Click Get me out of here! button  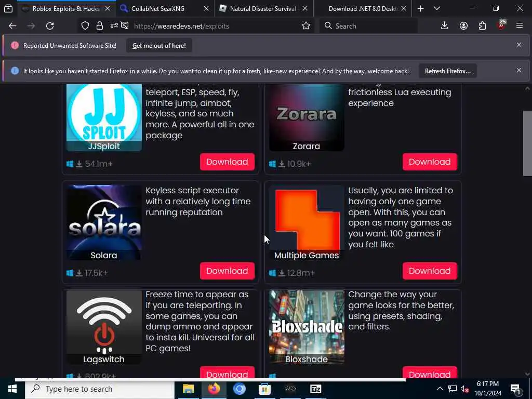click(x=159, y=46)
